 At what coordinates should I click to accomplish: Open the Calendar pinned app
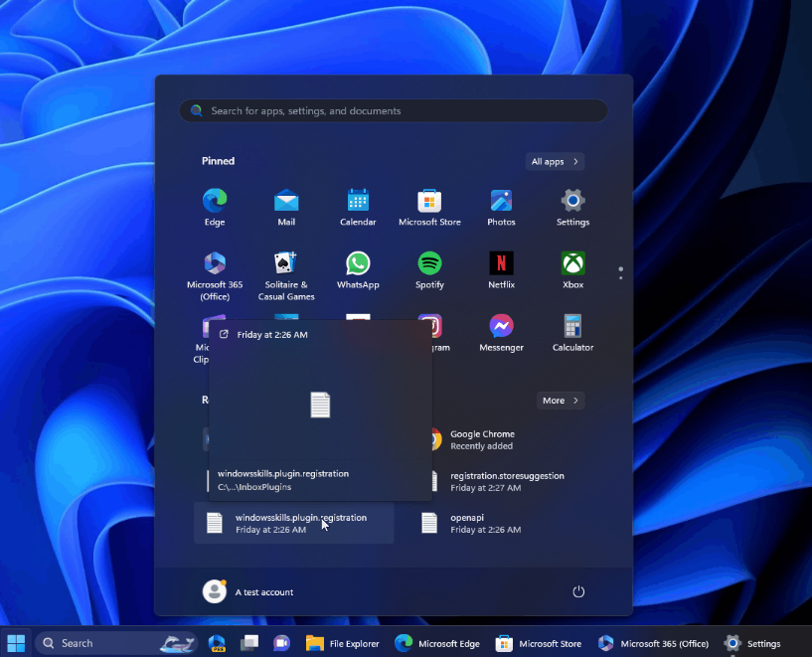[x=358, y=207]
